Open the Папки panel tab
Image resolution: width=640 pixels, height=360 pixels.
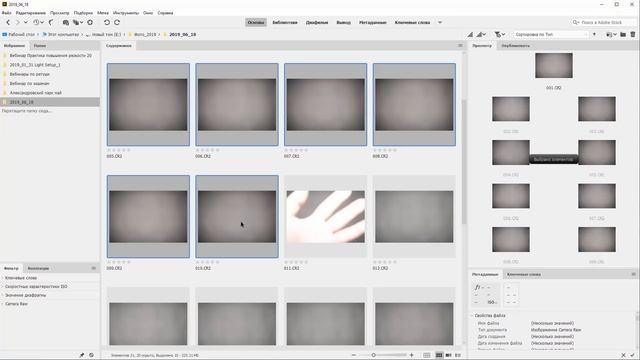[x=40, y=46]
